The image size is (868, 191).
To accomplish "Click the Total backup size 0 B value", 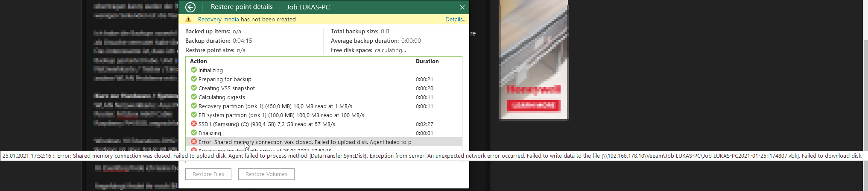I will [385, 31].
